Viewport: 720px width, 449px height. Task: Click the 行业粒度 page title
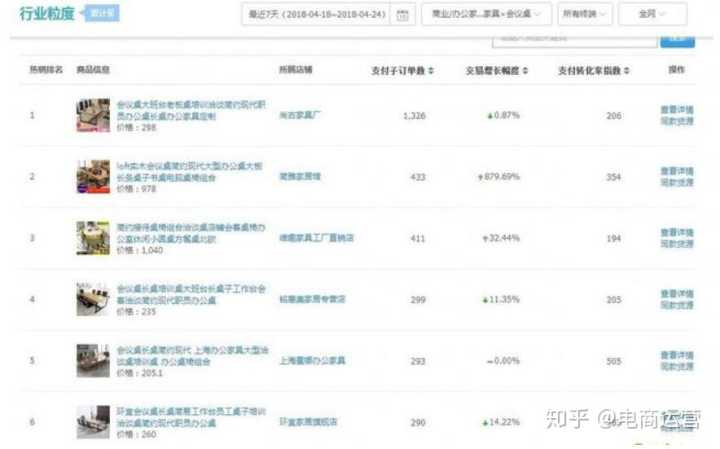(47, 14)
